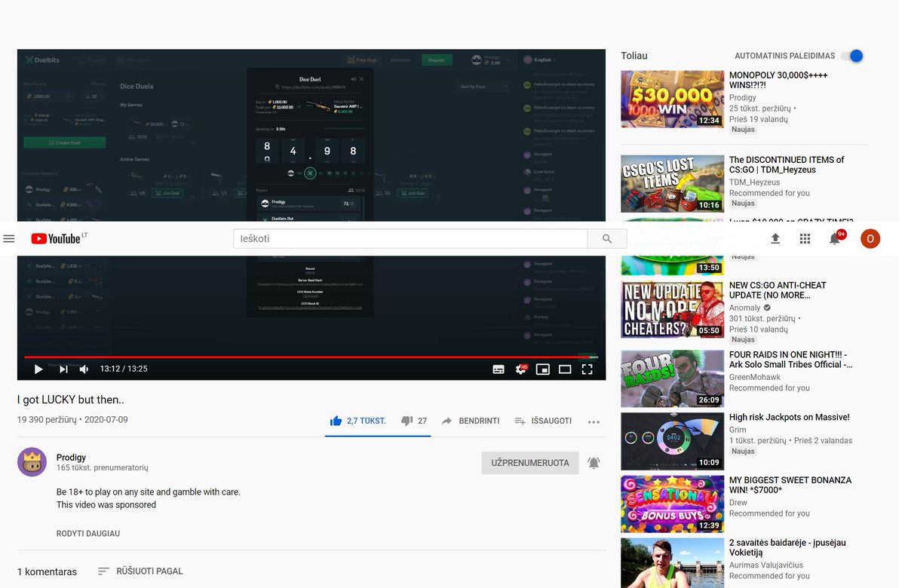
Task: Open Anomaly channel name
Action: tap(745, 308)
